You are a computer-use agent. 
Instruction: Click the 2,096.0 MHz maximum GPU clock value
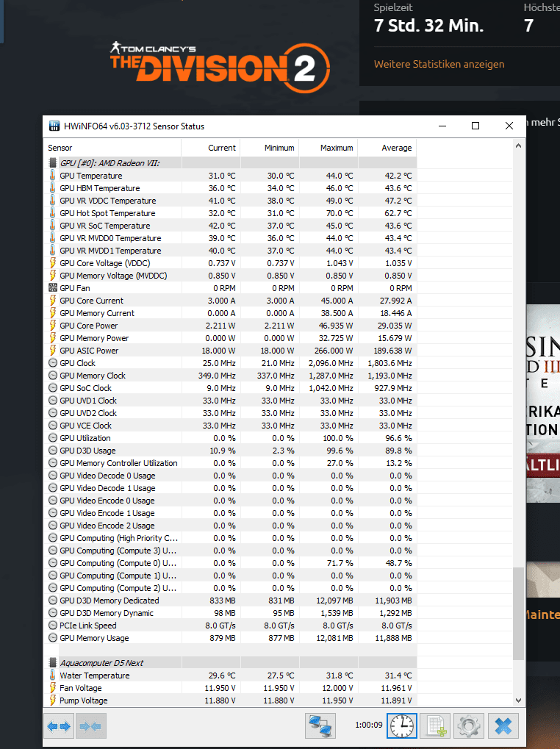click(331, 362)
